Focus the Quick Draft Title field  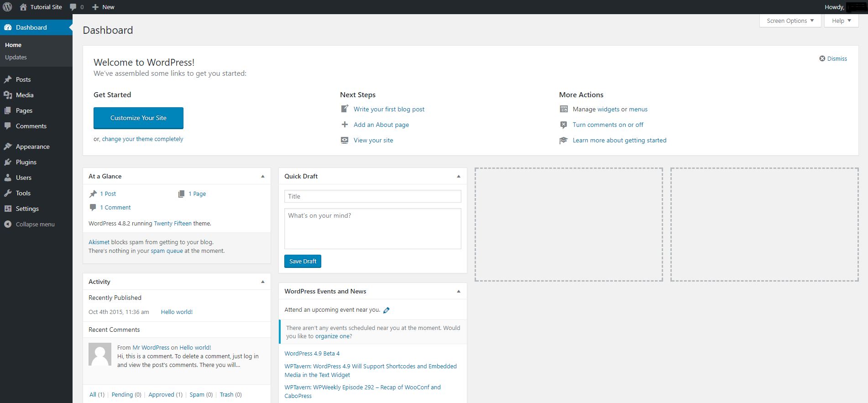[372, 196]
